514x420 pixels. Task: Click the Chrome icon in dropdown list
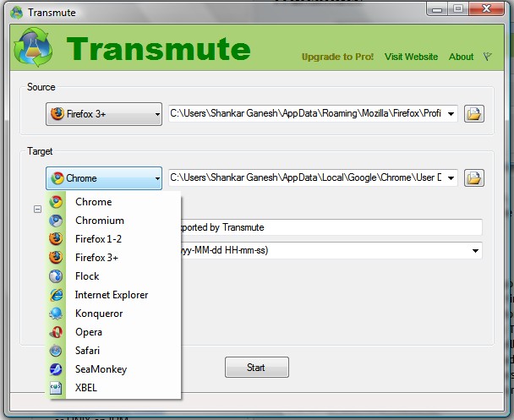(56, 202)
